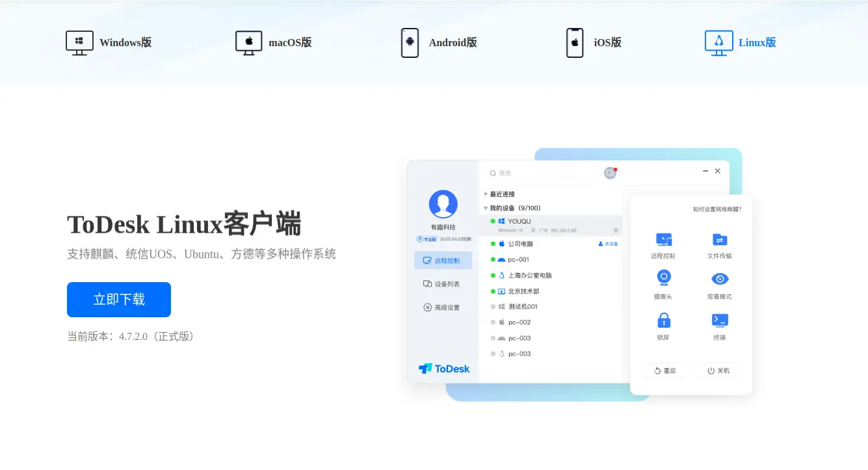Click the 关机 shutdown button

(718, 371)
